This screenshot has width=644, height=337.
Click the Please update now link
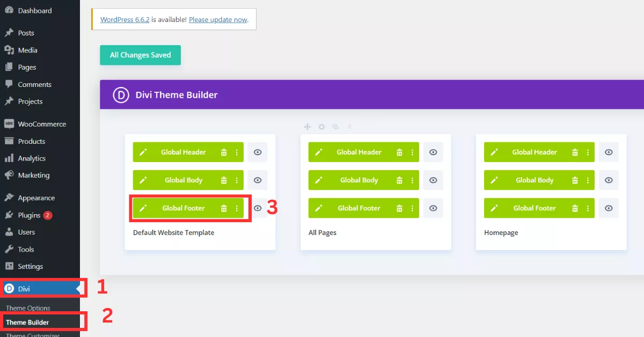(218, 19)
